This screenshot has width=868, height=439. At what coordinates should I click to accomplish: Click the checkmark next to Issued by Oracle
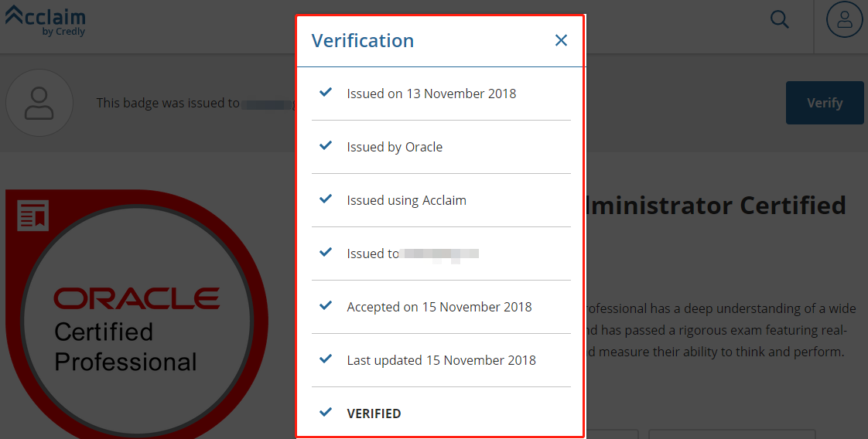pos(326,146)
